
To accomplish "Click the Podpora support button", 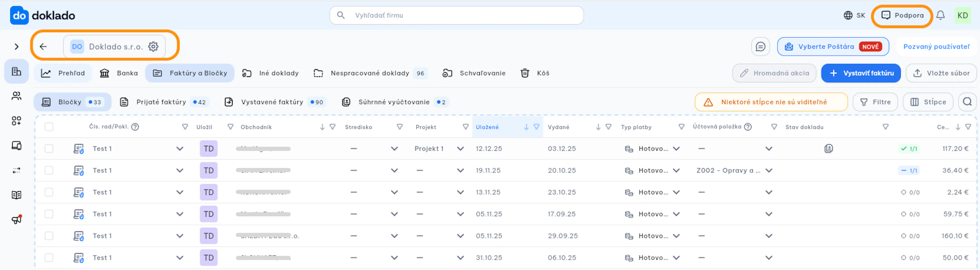I will [902, 15].
